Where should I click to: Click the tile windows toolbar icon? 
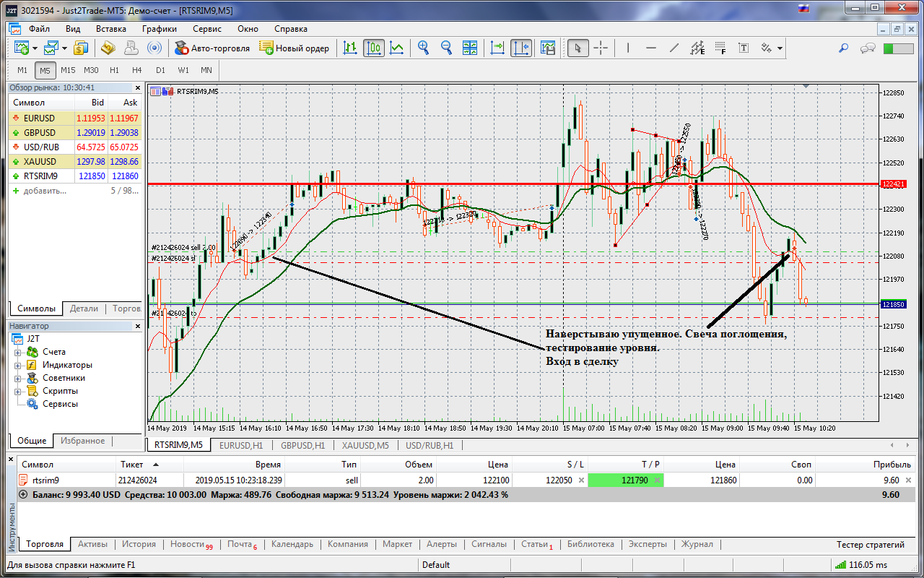click(x=470, y=48)
